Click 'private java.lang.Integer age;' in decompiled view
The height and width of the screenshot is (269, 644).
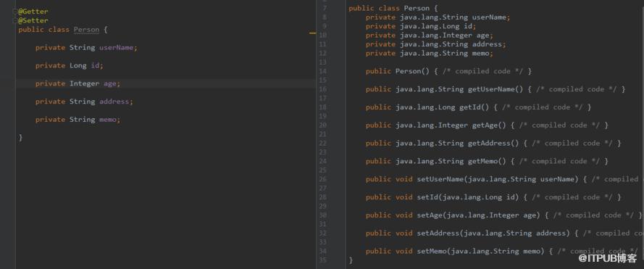(x=430, y=36)
